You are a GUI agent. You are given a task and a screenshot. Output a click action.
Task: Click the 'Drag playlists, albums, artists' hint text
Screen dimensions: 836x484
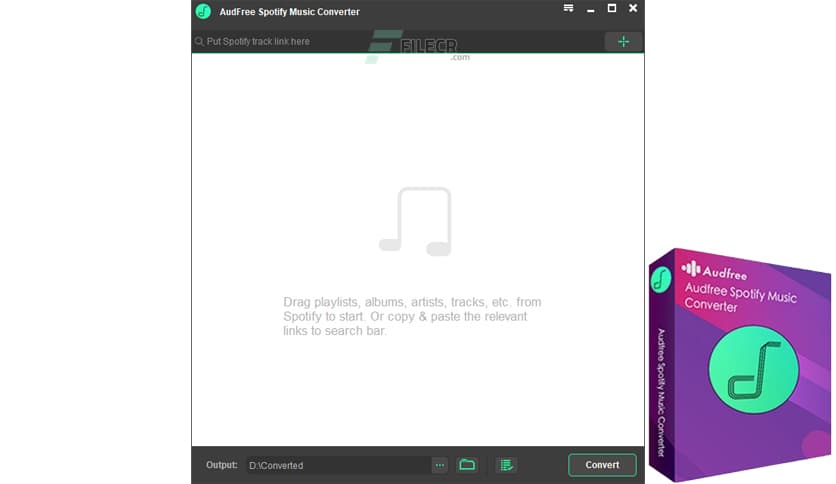(x=412, y=316)
